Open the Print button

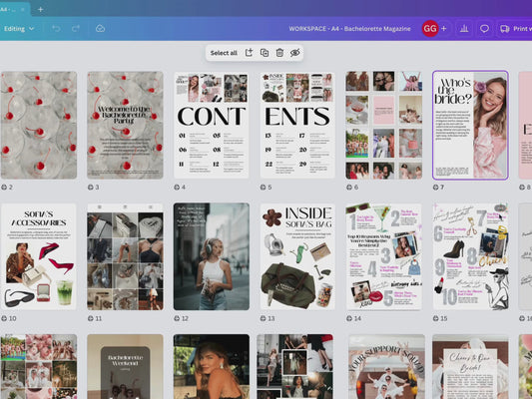click(x=516, y=29)
